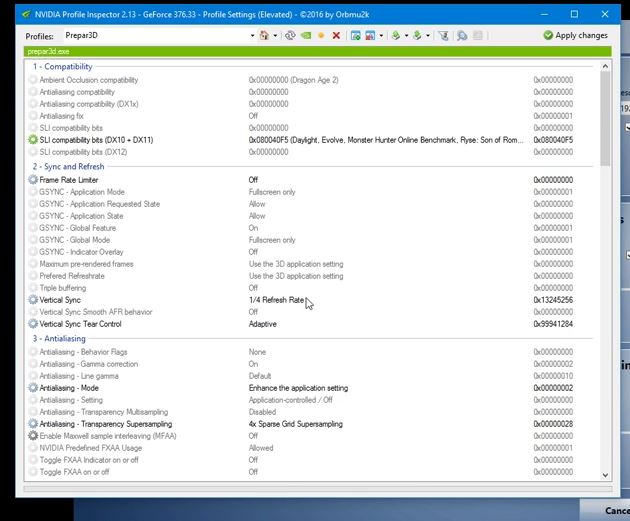This screenshot has width=630, height=521.
Task: Click the gear beside Antialiasing - Transparency Supersampling
Action: [x=33, y=424]
